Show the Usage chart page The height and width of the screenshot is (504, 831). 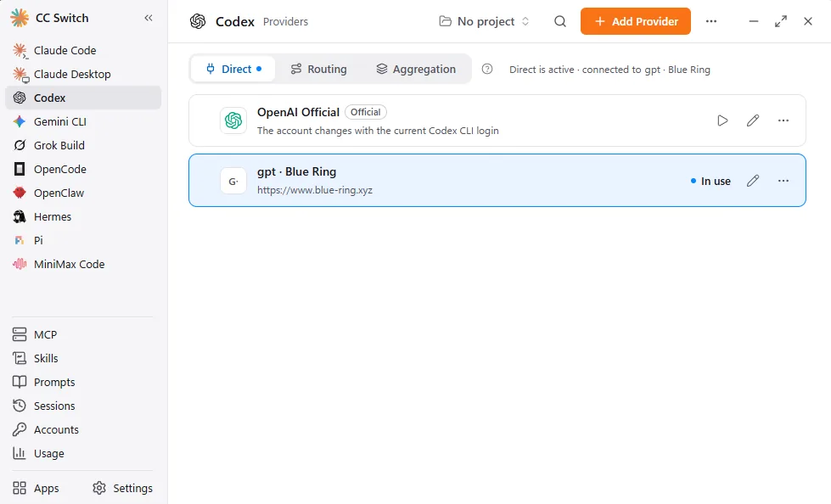coord(83,454)
